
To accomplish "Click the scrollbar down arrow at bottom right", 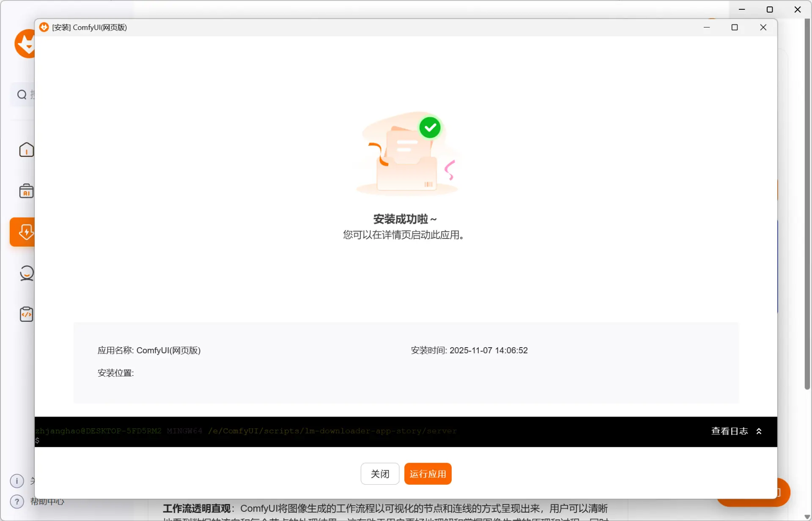I will click(x=807, y=517).
